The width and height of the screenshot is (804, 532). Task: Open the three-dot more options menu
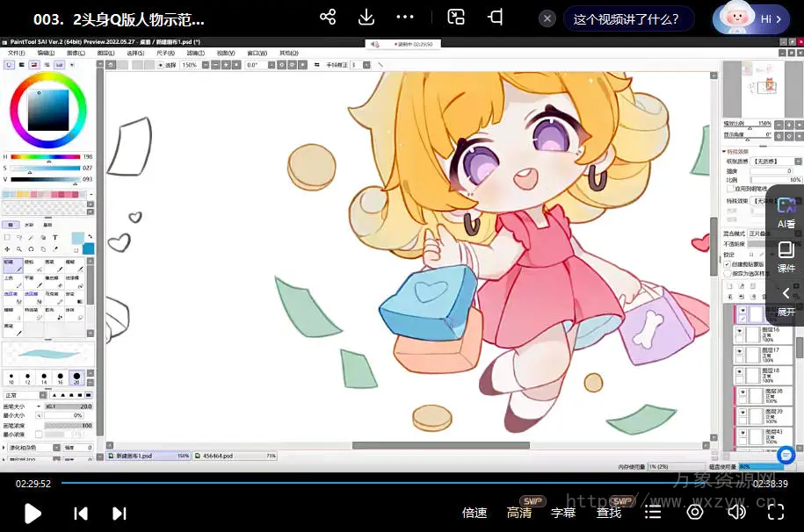point(405,18)
